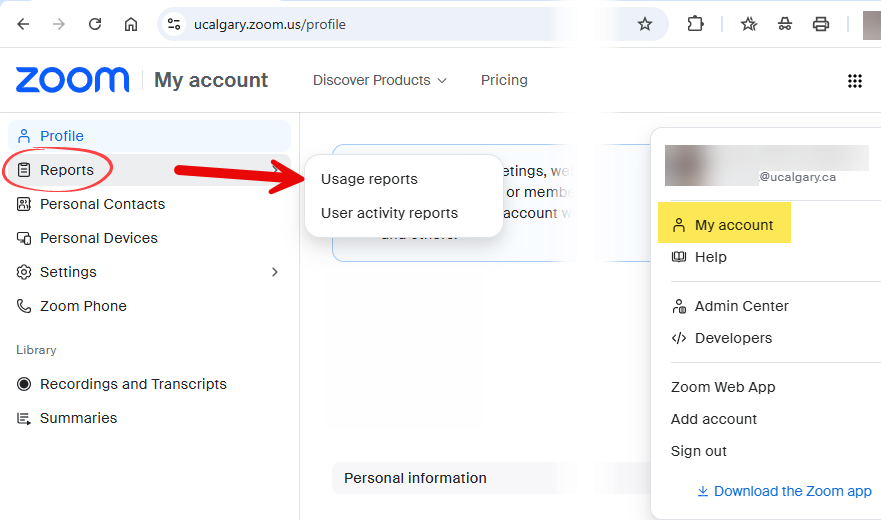The width and height of the screenshot is (881, 520).
Task: Click the Profile person icon in sidebar
Action: click(x=24, y=136)
